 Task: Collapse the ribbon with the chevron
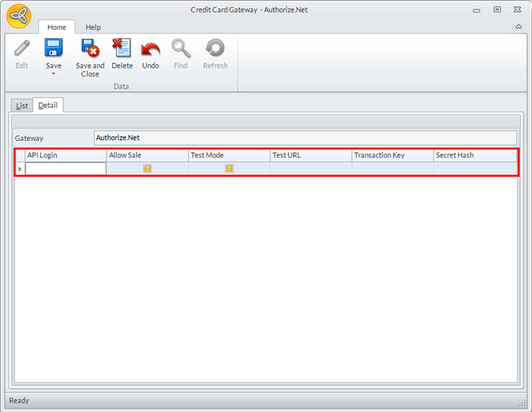click(518, 27)
